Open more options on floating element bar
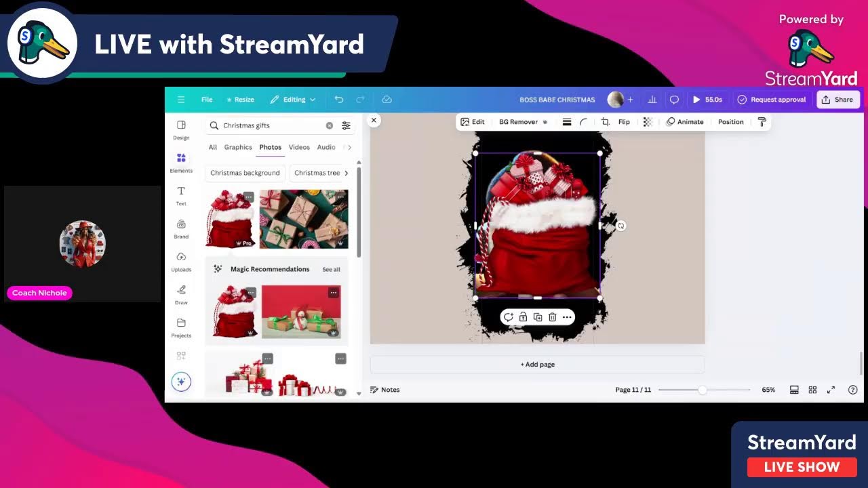The height and width of the screenshot is (488, 868). pyautogui.click(x=567, y=317)
